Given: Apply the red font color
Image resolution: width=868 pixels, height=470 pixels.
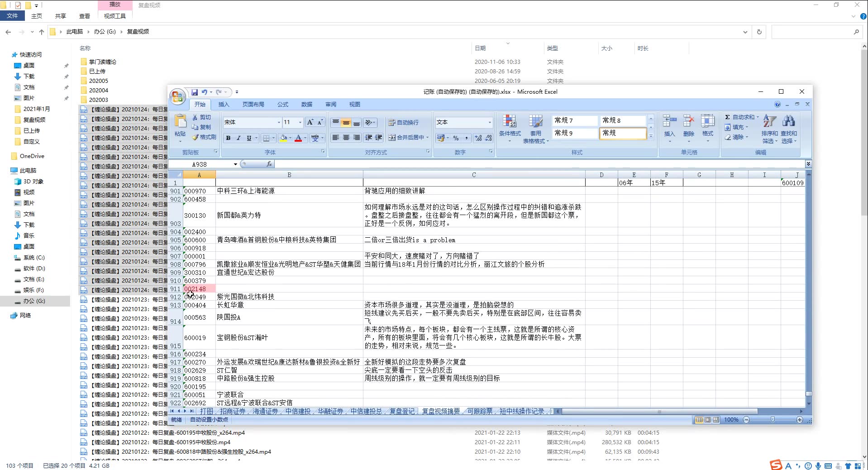Looking at the screenshot, I should point(298,138).
